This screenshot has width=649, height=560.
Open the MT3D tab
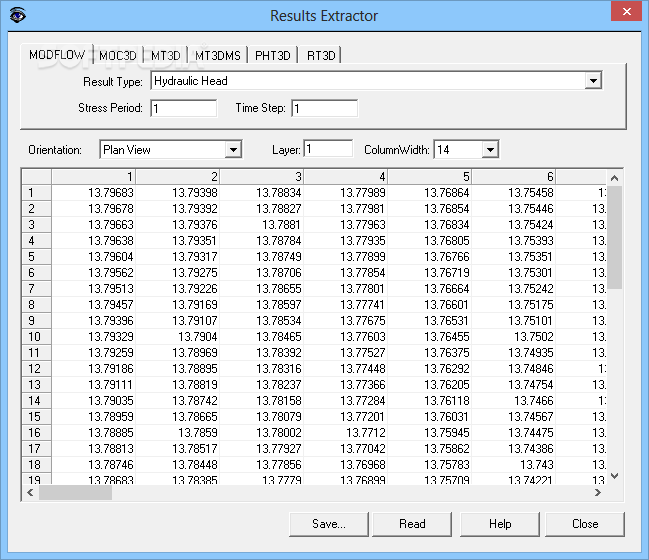(x=166, y=55)
